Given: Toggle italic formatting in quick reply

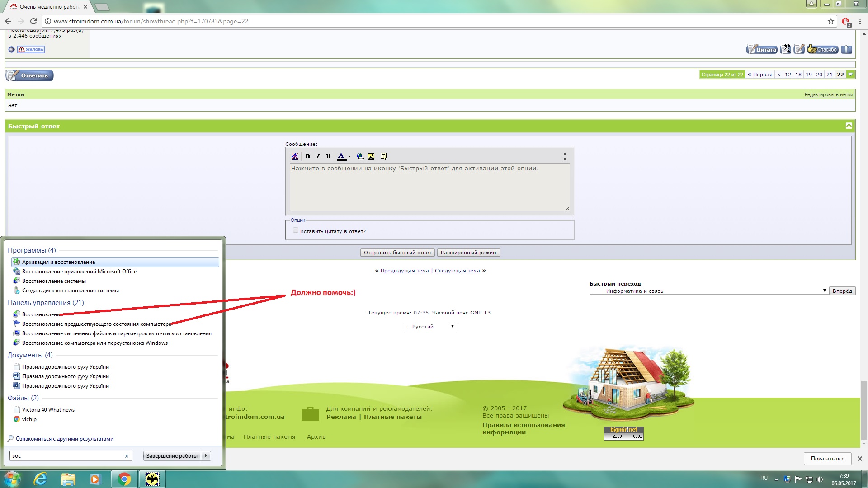Looking at the screenshot, I should pyautogui.click(x=318, y=156).
